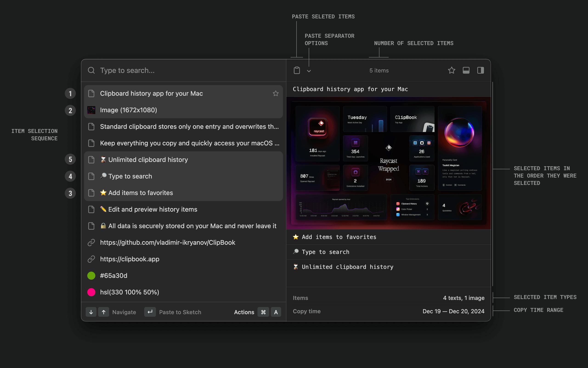This screenshot has height=368, width=588.
Task: Click document icon beside 'Edit and preview history items'
Action: pyautogui.click(x=91, y=209)
